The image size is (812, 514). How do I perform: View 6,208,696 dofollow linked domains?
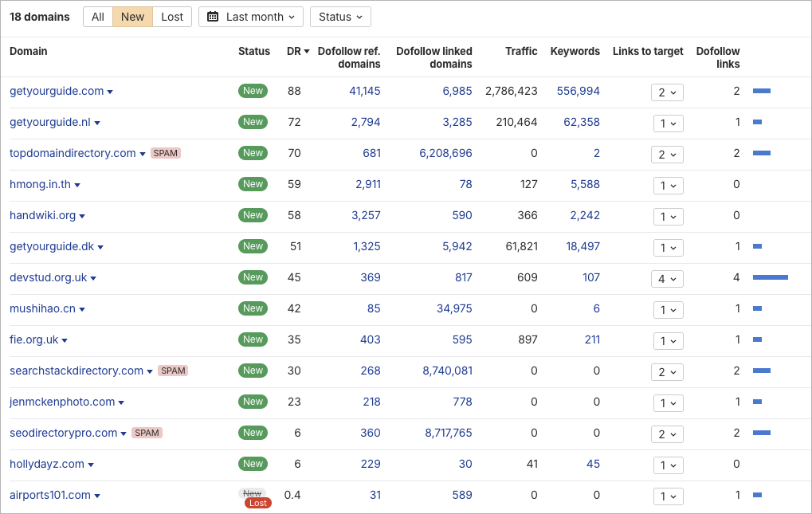point(446,153)
